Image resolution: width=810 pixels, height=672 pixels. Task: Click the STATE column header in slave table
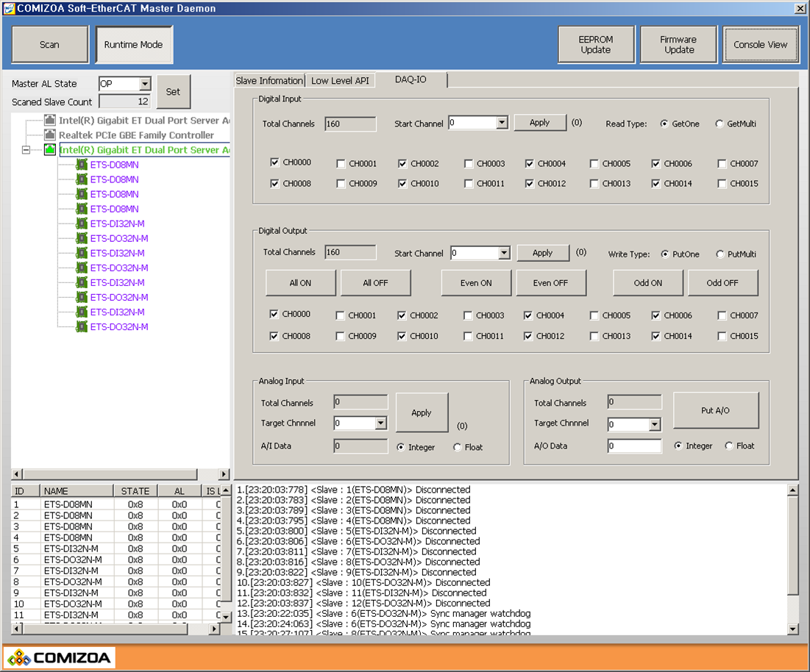[135, 491]
